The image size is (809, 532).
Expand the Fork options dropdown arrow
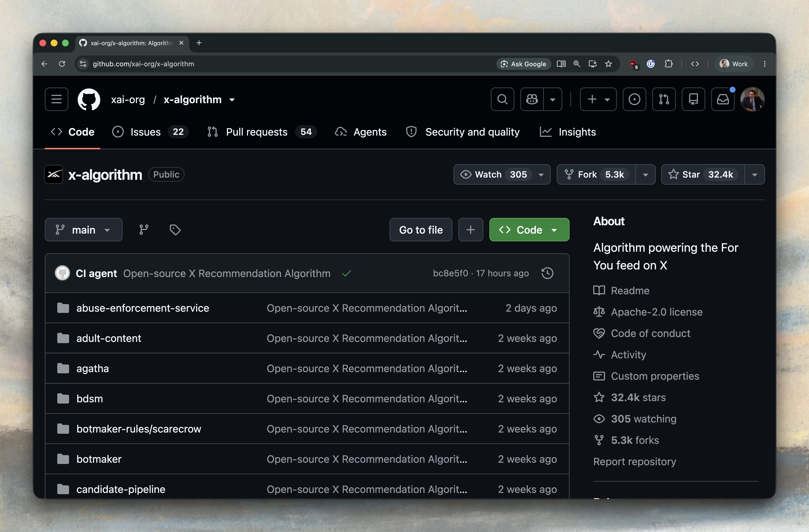pyautogui.click(x=646, y=174)
